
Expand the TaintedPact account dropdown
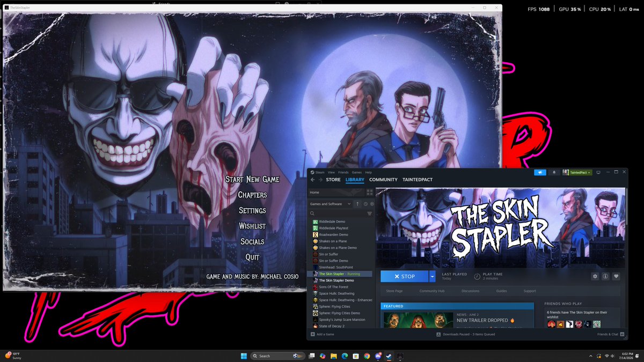[577, 172]
